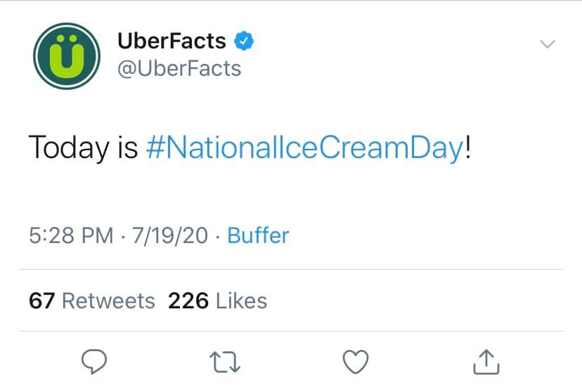Open the UberFacts display name

pos(172,41)
